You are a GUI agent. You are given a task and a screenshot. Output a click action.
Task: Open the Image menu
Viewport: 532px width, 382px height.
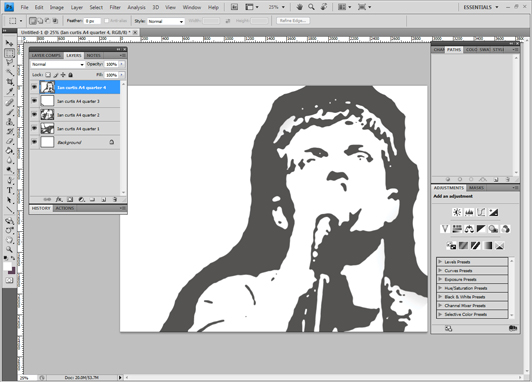57,7
